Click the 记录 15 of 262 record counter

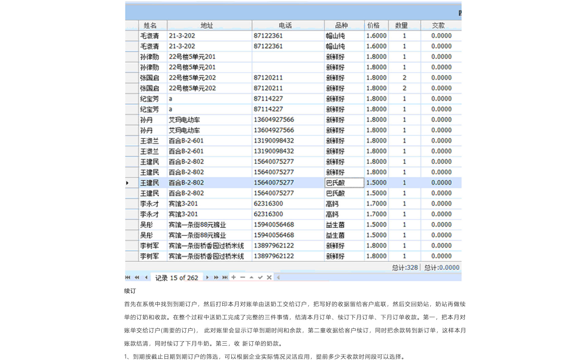[x=177, y=278]
